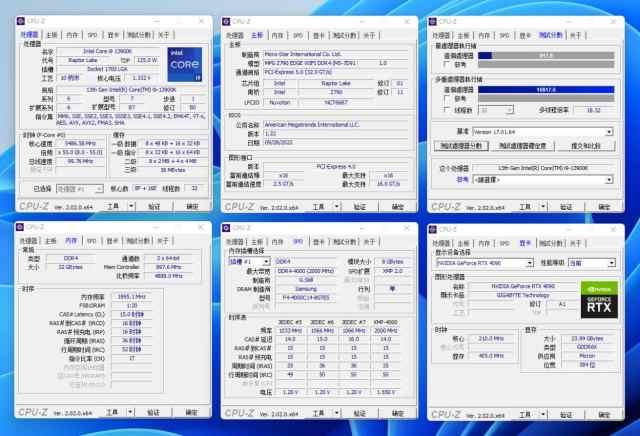This screenshot has height=436, width=640.
Task: Enable the 线程数 checkbox in benchmark window
Action: [447, 110]
